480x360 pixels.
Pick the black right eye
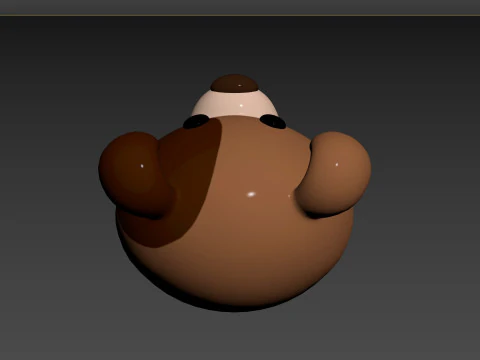click(x=273, y=121)
